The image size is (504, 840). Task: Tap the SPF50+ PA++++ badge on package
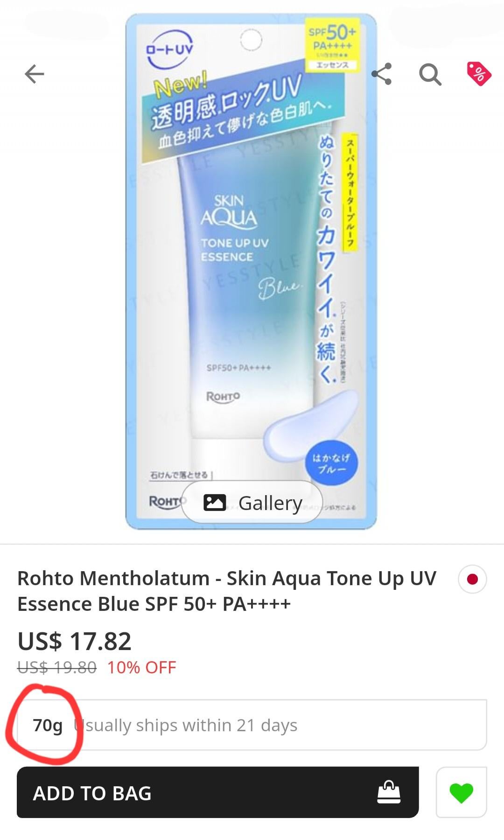[332, 44]
